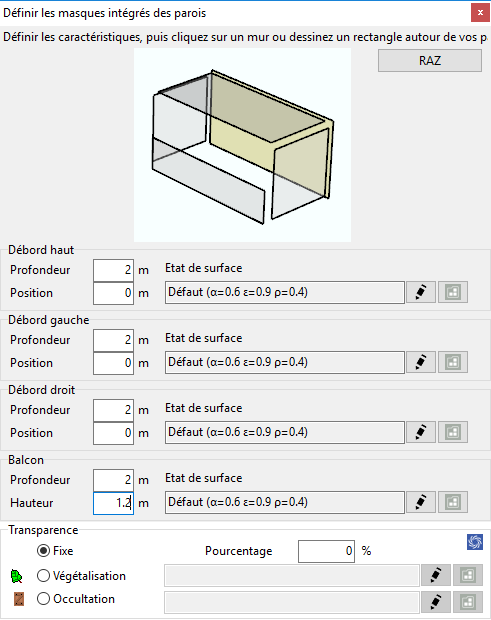Close the masques intégrés dialog
The width and height of the screenshot is (491, 620).
point(480,13)
